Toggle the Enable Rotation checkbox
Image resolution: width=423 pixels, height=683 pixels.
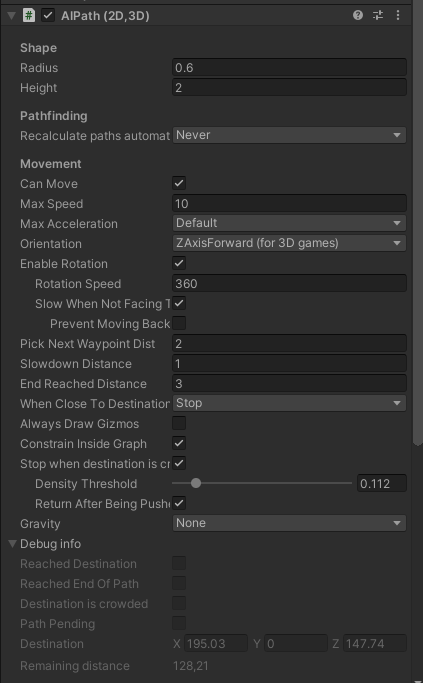[179, 263]
